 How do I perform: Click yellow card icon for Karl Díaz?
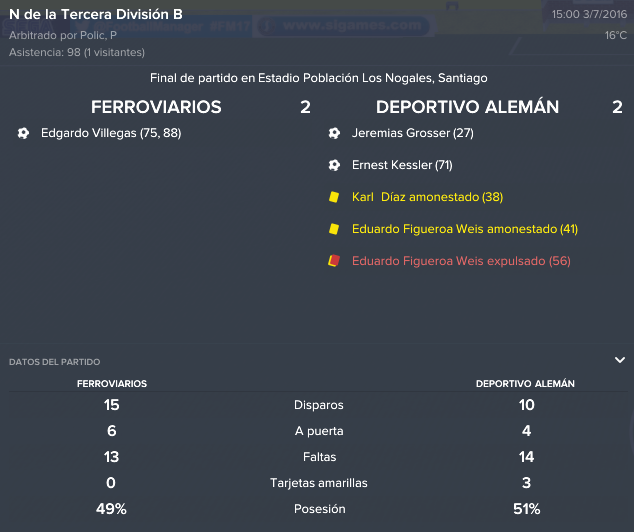(334, 197)
